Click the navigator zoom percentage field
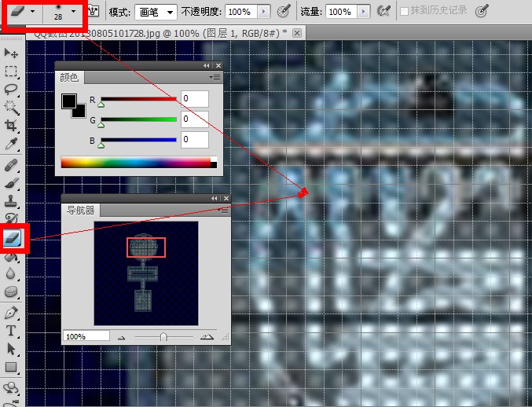Screen dimensions: 532x407 (86, 336)
